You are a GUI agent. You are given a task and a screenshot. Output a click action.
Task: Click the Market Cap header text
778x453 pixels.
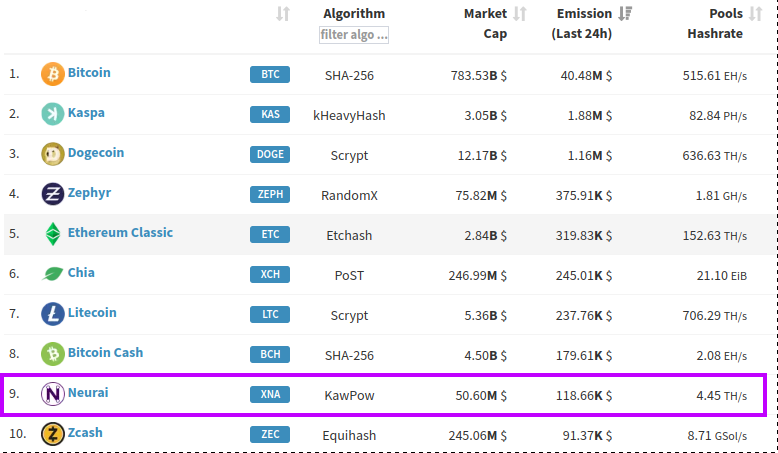tap(485, 23)
